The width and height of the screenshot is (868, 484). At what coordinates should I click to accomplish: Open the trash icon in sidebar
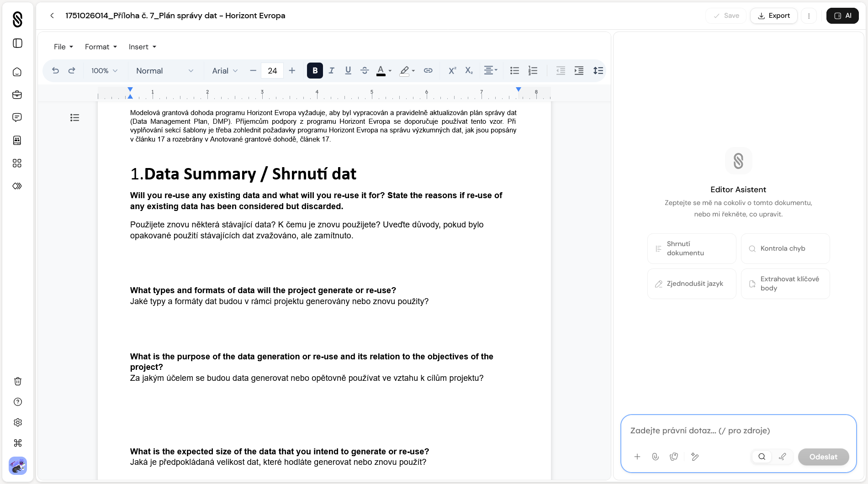[17, 381]
